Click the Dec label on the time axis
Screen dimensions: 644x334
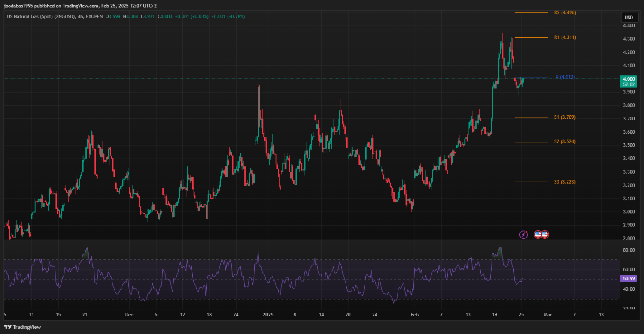tap(129, 315)
